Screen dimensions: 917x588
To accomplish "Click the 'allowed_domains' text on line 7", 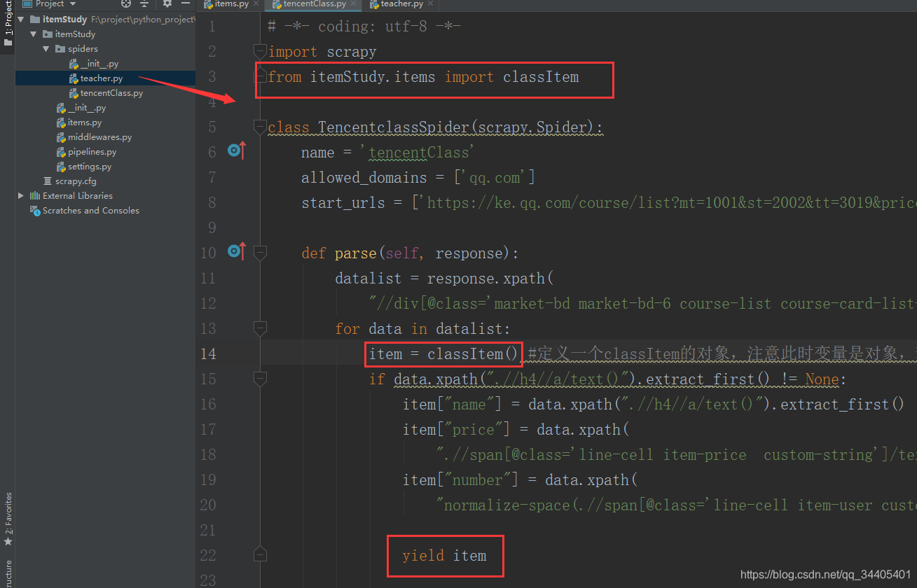I will (x=364, y=178).
